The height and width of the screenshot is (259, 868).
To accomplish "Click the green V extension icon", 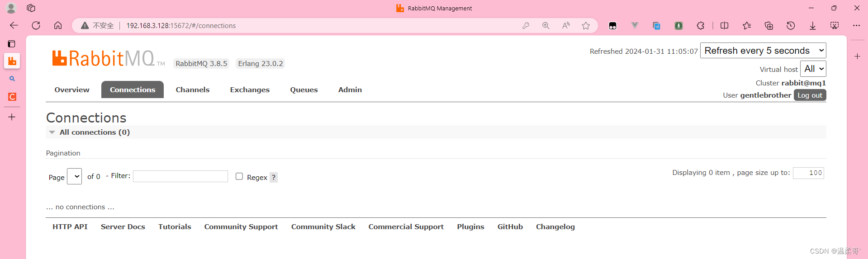I will click(x=635, y=26).
